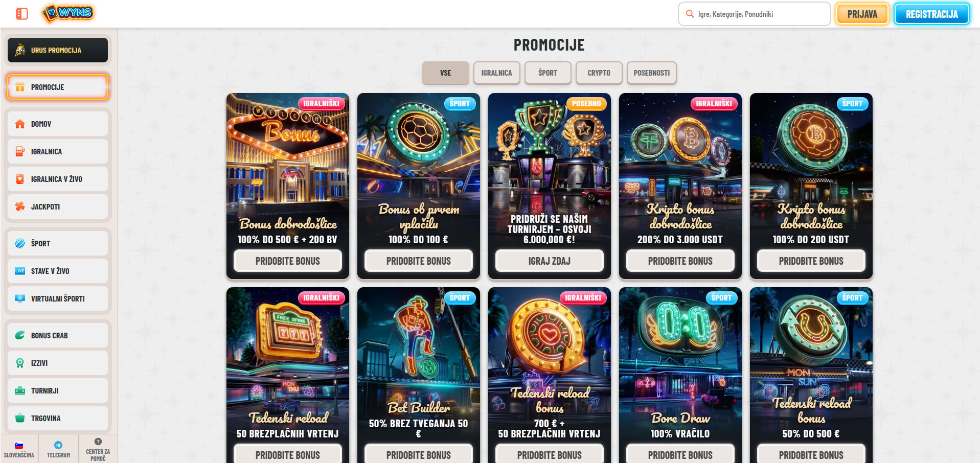Click the Registracija button
980x463 pixels.
(x=931, y=14)
